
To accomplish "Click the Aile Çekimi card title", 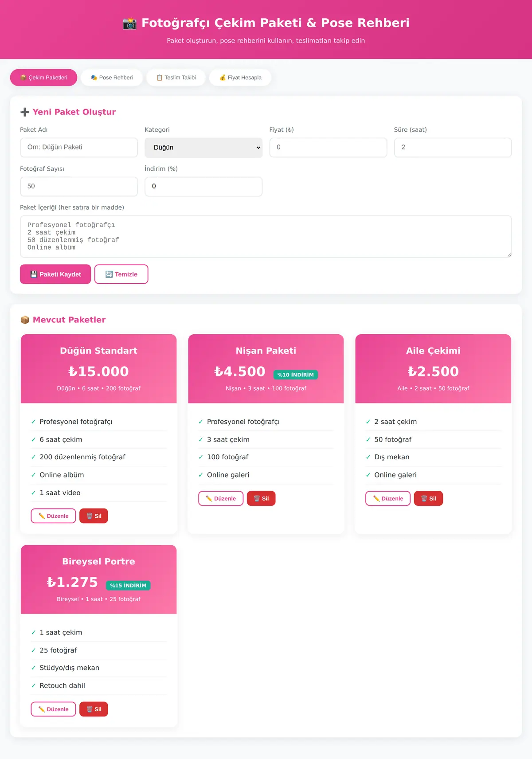I will [x=433, y=351].
